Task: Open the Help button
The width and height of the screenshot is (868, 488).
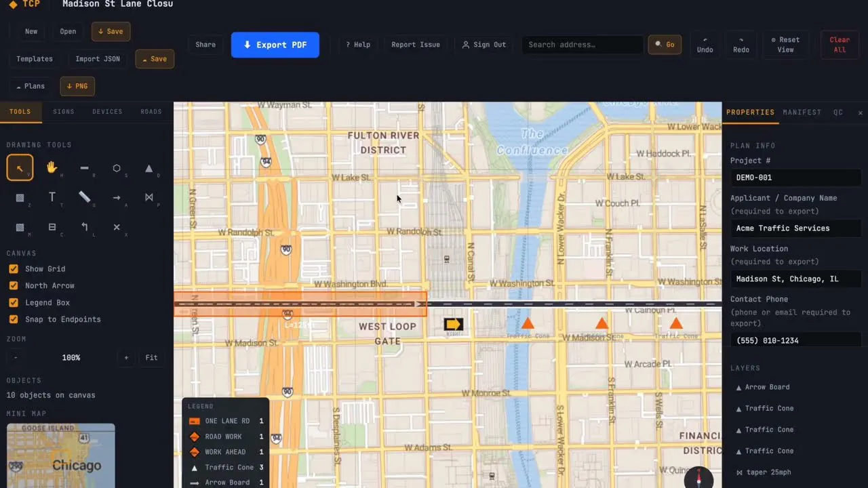Action: (x=358, y=45)
